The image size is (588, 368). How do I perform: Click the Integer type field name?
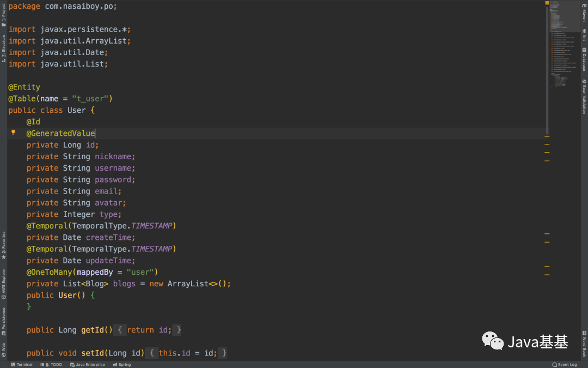coord(108,214)
